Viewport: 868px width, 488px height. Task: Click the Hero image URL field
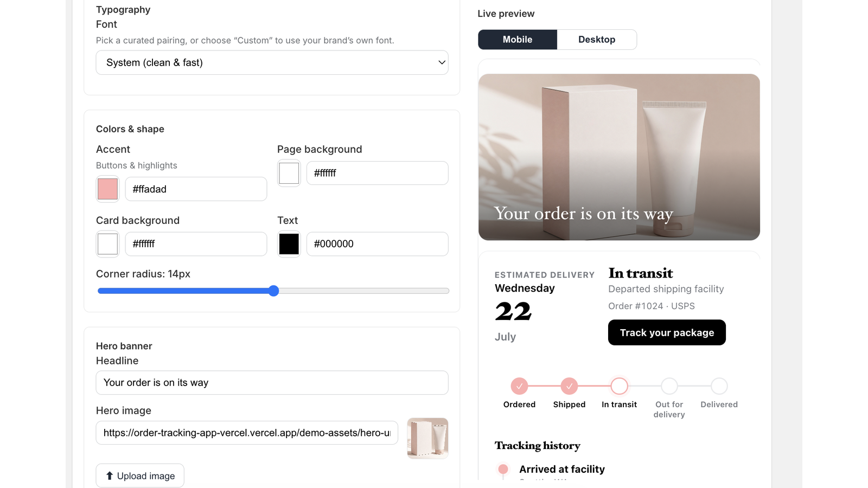click(247, 433)
